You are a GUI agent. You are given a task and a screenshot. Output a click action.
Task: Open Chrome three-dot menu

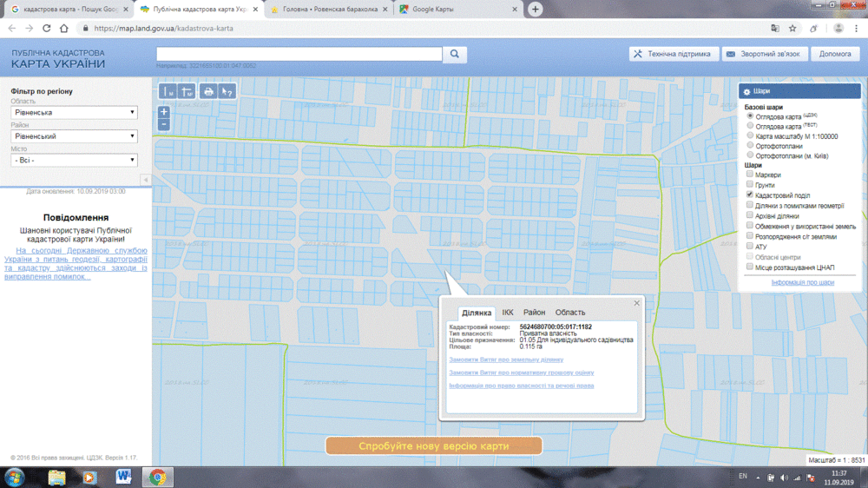857,29
